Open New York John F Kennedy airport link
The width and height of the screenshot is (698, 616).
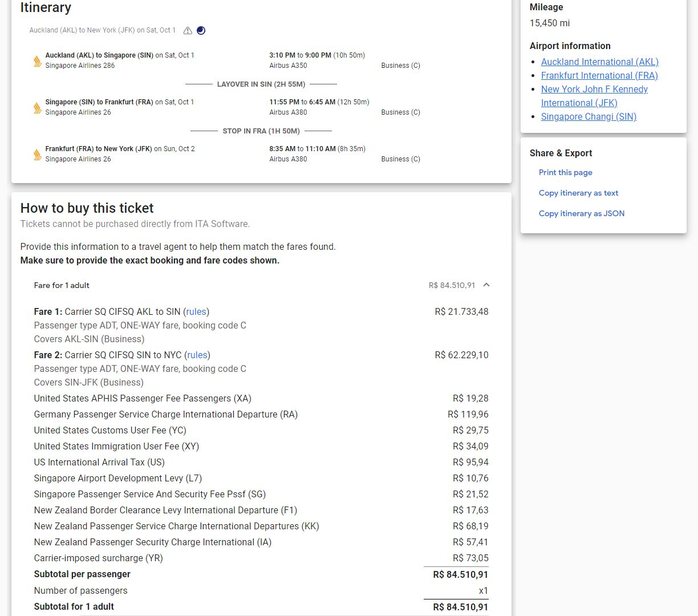pyautogui.click(x=594, y=96)
